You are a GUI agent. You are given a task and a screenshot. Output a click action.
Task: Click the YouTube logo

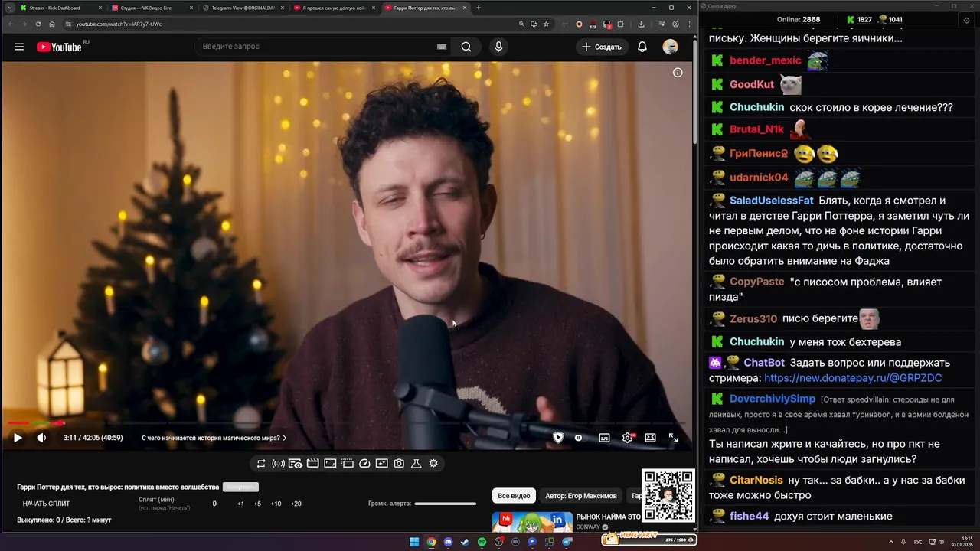tap(60, 47)
